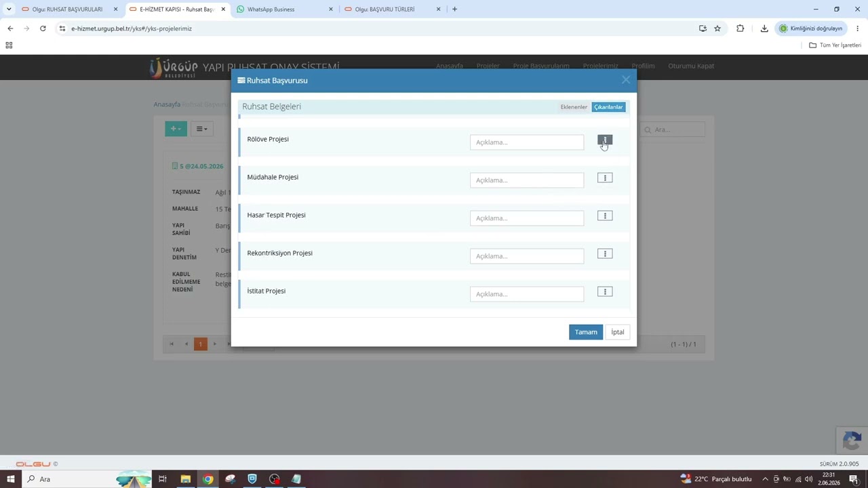The width and height of the screenshot is (868, 488).
Task: Switch to WhatsApp Business browser tab
Action: (284, 9)
